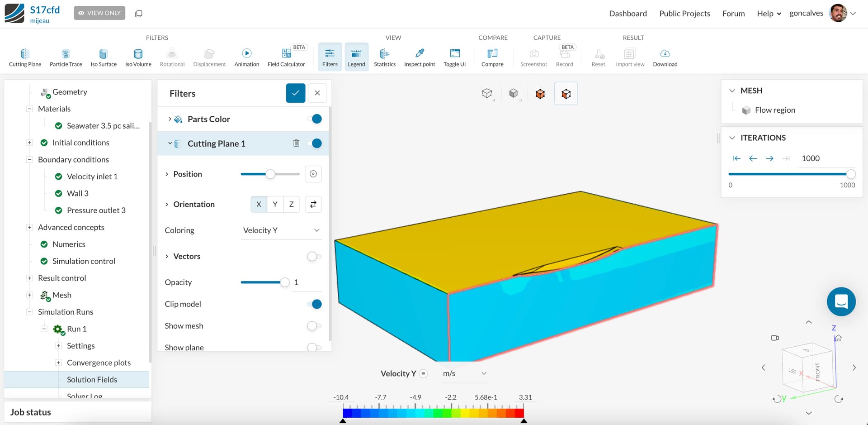868x425 pixels.
Task: Click the position picker target icon
Action: click(313, 174)
